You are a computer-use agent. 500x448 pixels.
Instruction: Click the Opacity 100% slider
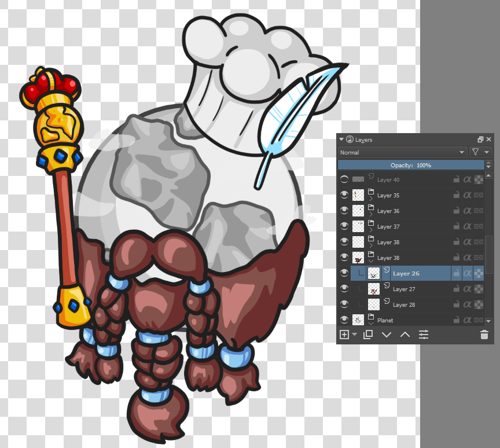tap(411, 165)
